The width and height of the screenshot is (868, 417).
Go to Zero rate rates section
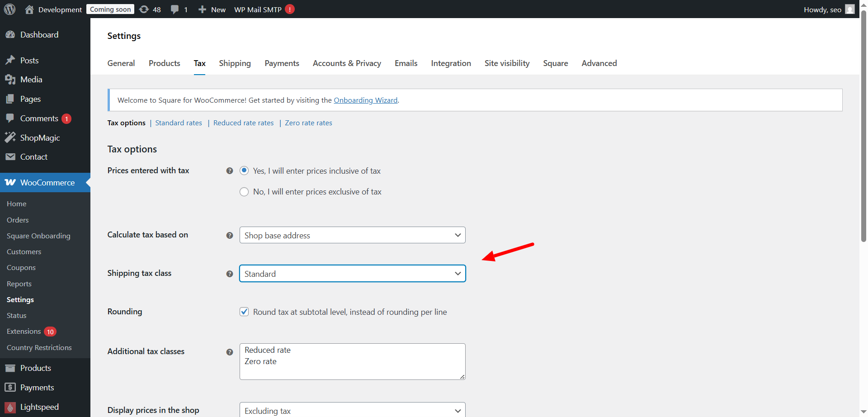coord(309,123)
